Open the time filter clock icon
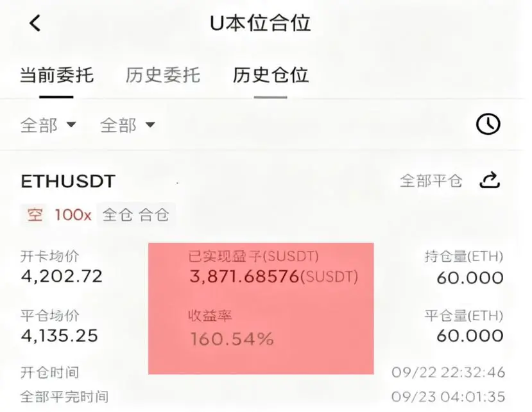The width and height of the screenshot is (532, 412). click(x=488, y=124)
